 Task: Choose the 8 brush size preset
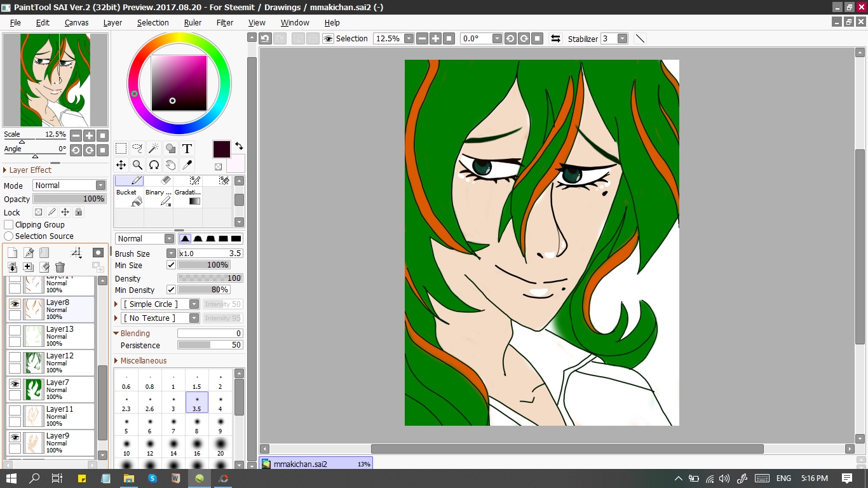197,425
